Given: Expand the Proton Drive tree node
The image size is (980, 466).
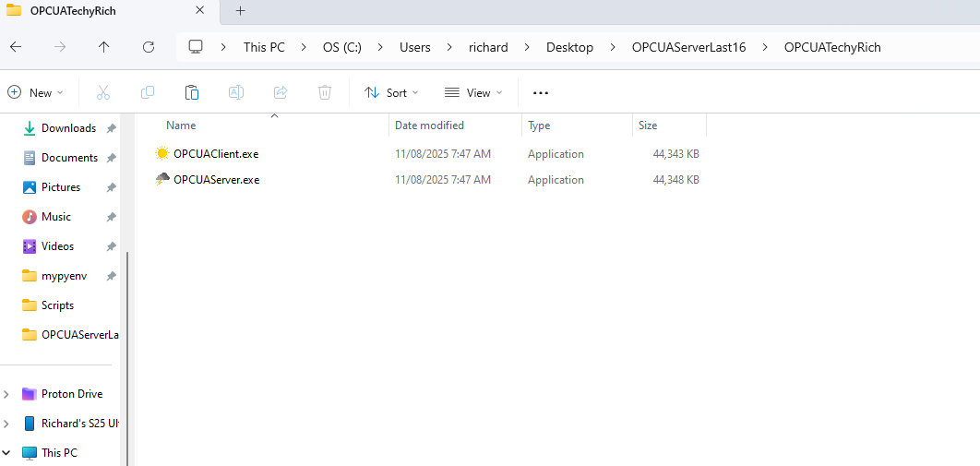Looking at the screenshot, I should tap(6, 394).
